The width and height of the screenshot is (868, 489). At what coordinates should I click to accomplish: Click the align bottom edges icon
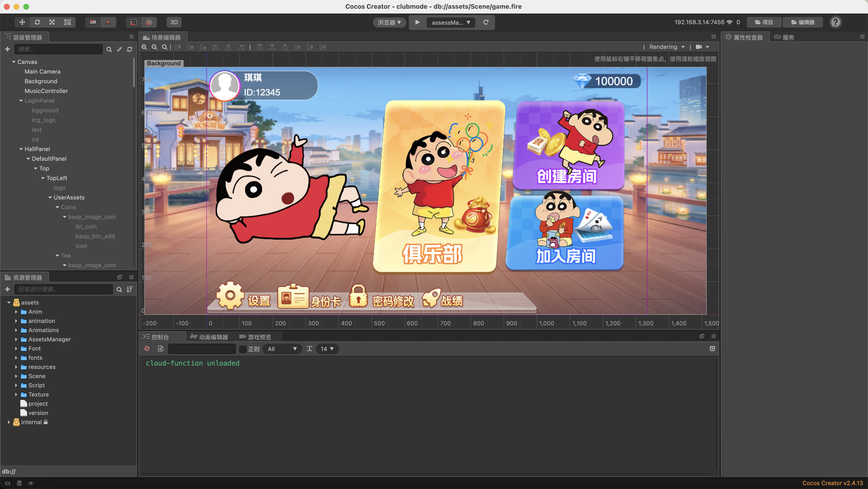203,47
